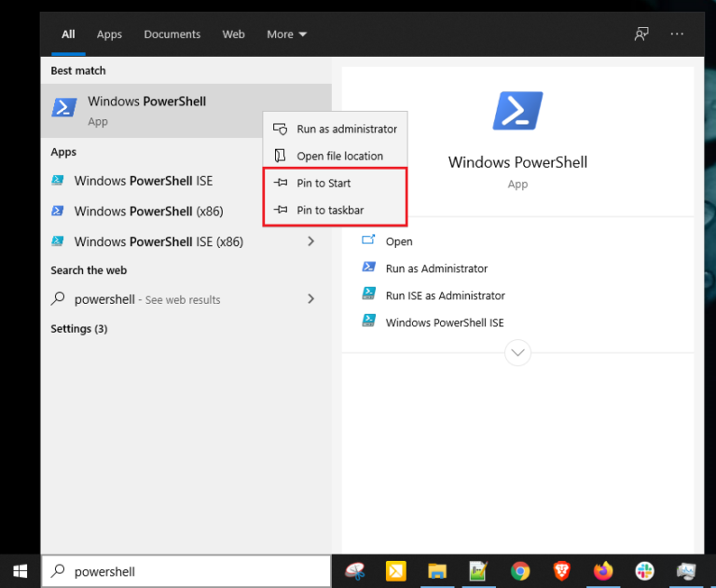The width and height of the screenshot is (716, 588).
Task: Open Windows PowerShell (x86) app result
Action: [186, 212]
